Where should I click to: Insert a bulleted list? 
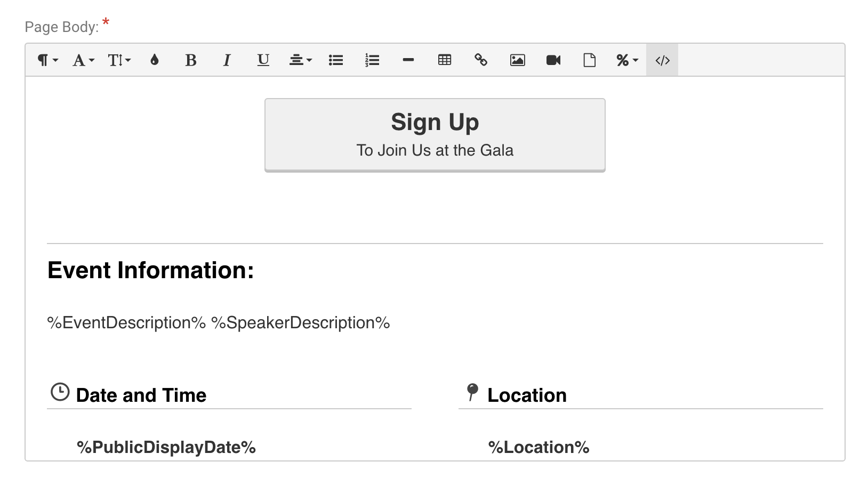coord(336,60)
